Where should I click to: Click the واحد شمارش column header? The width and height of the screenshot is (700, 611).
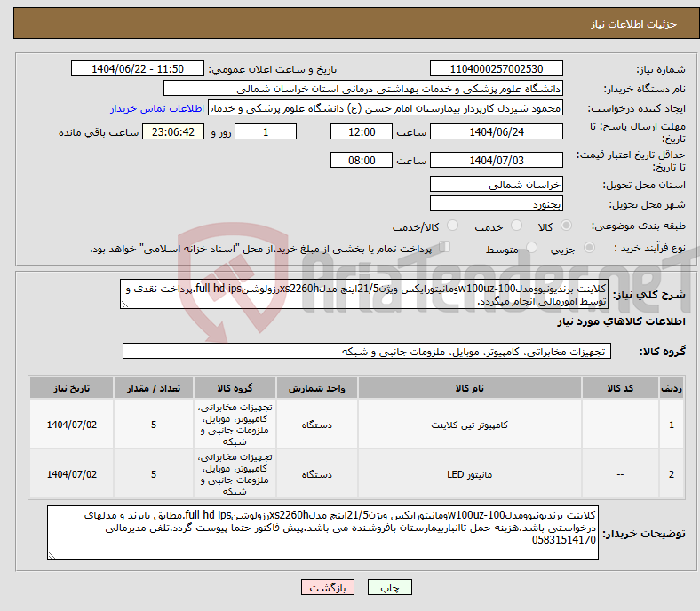[x=316, y=388]
